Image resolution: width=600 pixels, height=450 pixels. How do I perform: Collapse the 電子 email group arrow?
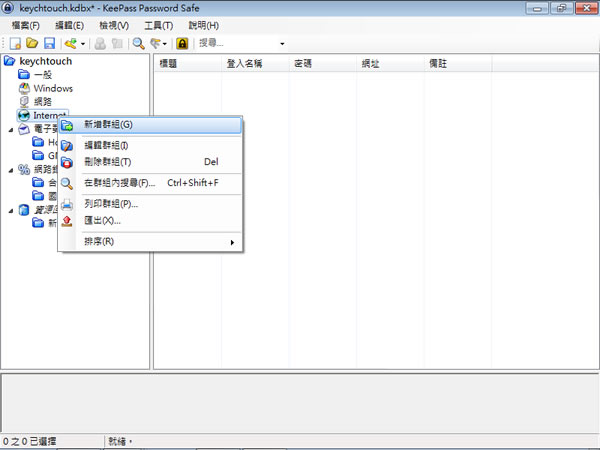click(x=11, y=130)
